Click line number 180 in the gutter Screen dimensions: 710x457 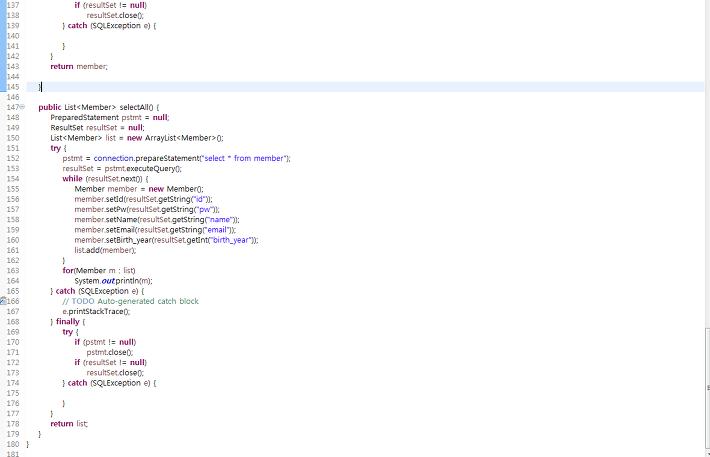click(x=13, y=444)
